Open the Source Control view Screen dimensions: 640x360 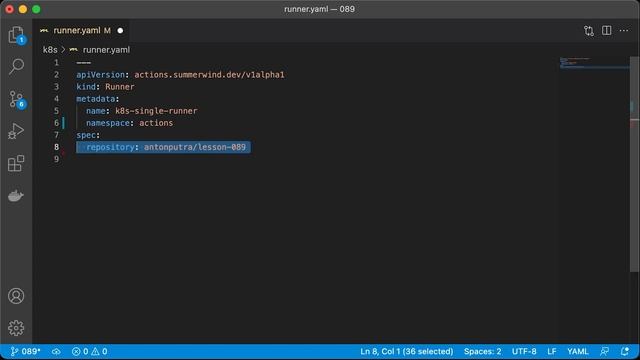[x=16, y=99]
